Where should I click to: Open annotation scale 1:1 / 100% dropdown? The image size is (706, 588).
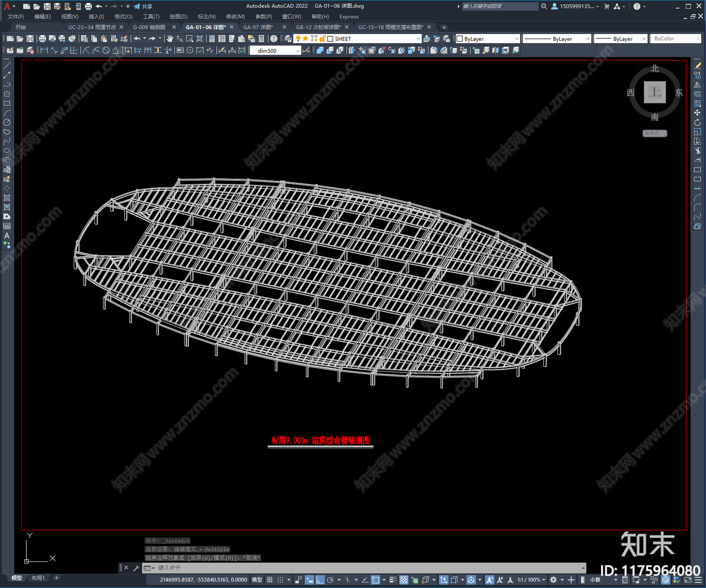[532, 580]
